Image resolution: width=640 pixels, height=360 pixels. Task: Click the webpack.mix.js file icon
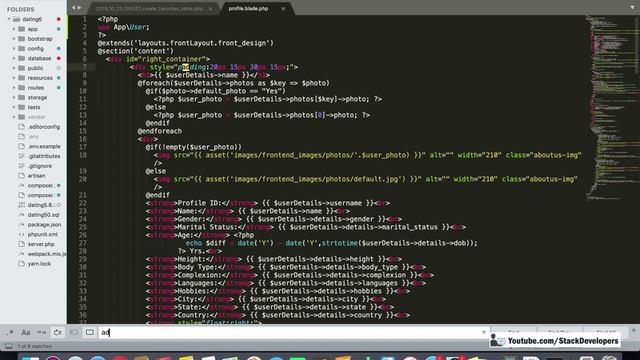22,254
